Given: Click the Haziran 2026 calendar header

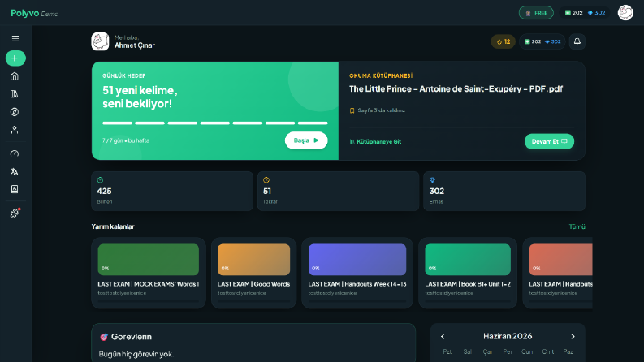Looking at the screenshot, I should pos(508,336).
